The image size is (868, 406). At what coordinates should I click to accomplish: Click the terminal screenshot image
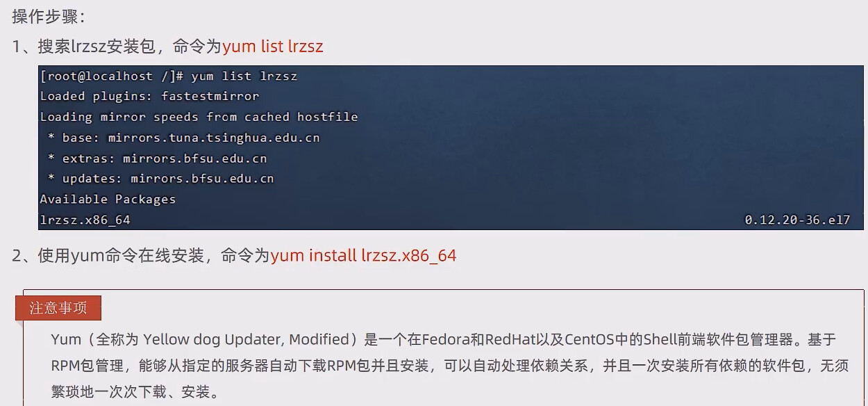[x=451, y=147]
